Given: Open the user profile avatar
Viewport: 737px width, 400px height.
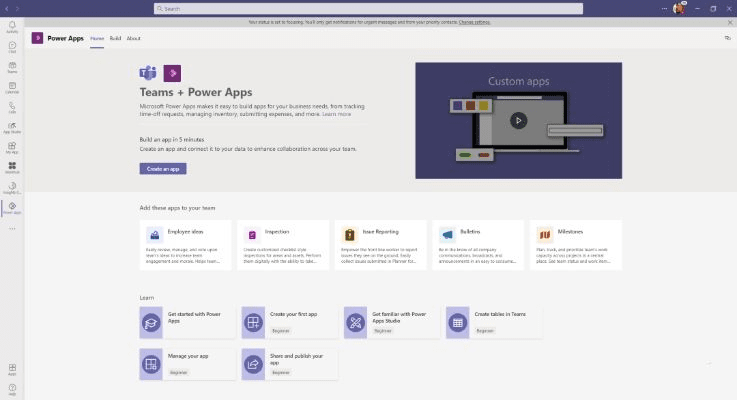Looking at the screenshot, I should (679, 8).
